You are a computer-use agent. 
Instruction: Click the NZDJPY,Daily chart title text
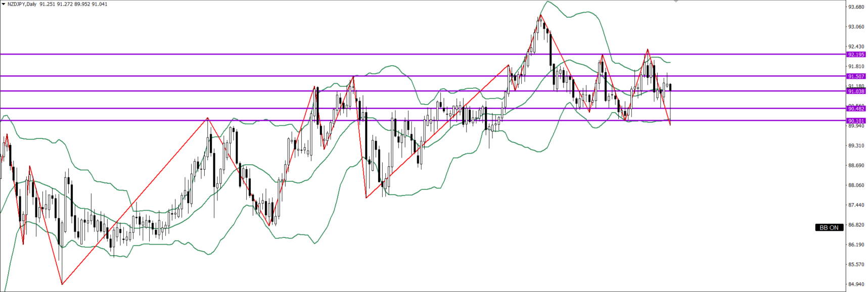point(22,4)
